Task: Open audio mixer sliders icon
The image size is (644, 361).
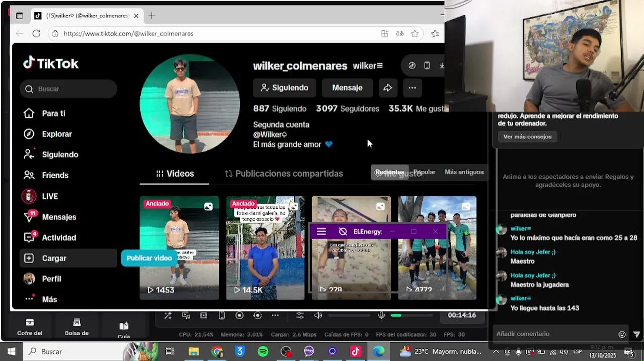Action: click(x=300, y=315)
